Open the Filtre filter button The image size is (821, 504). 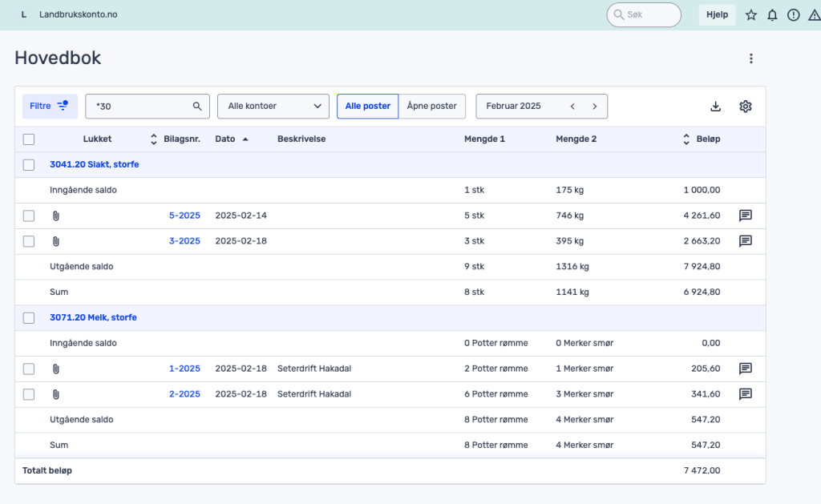(x=50, y=107)
